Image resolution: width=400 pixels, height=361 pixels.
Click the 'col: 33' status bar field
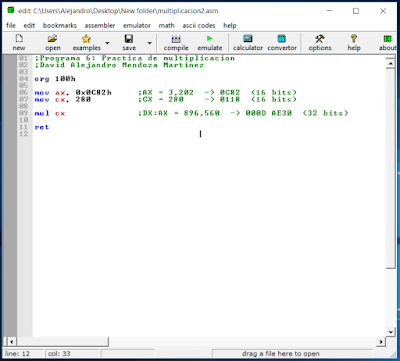click(x=72, y=354)
